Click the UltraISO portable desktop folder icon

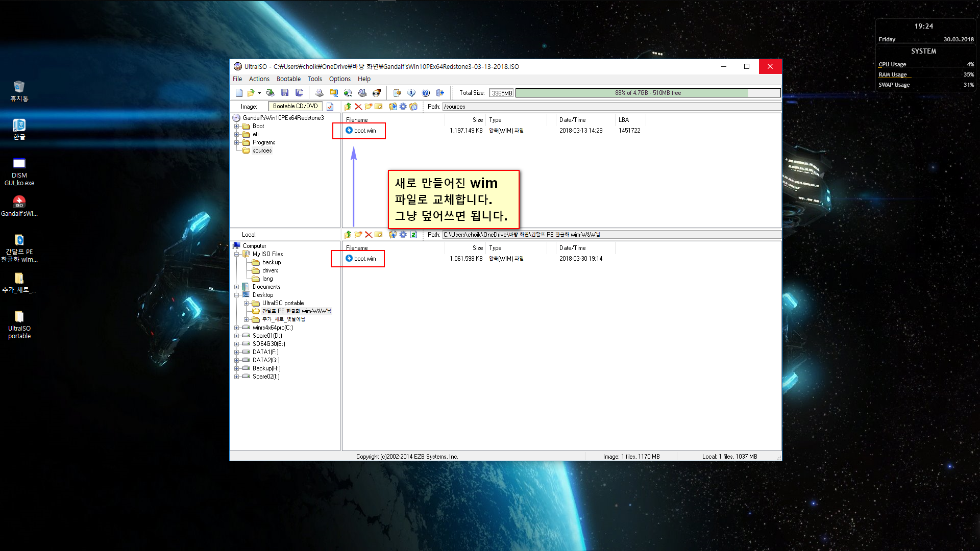pos(19,325)
